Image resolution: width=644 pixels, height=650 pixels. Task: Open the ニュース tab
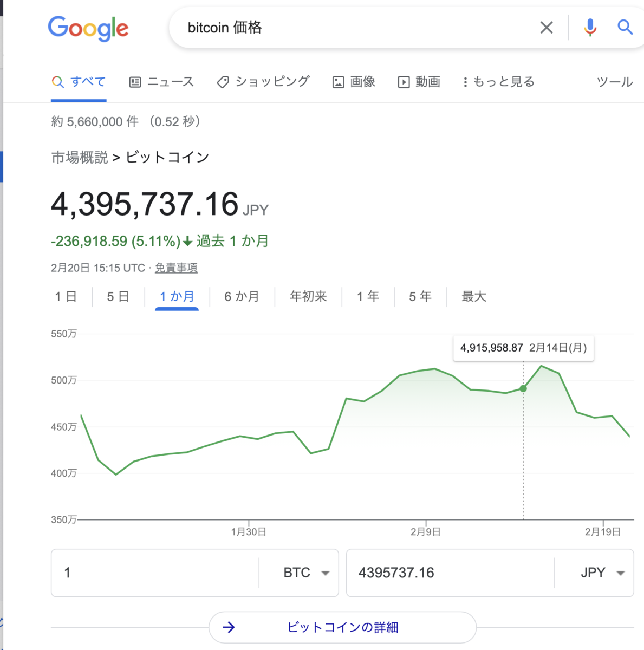point(161,82)
